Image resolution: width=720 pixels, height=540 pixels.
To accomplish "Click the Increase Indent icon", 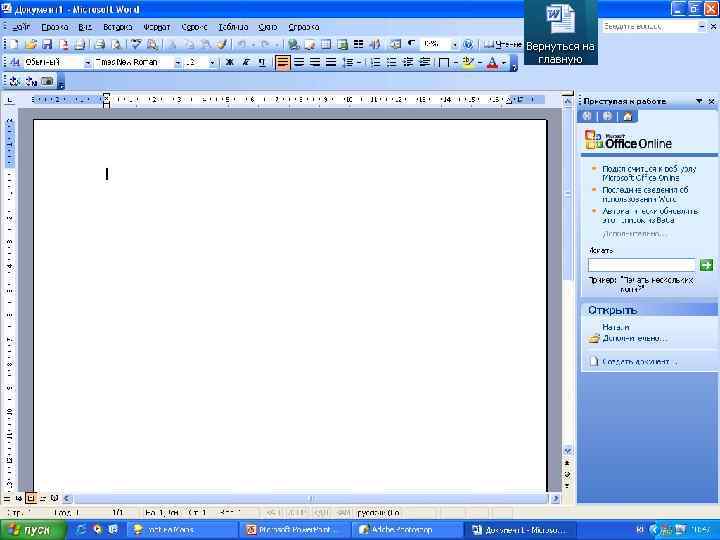I will click(x=424, y=62).
